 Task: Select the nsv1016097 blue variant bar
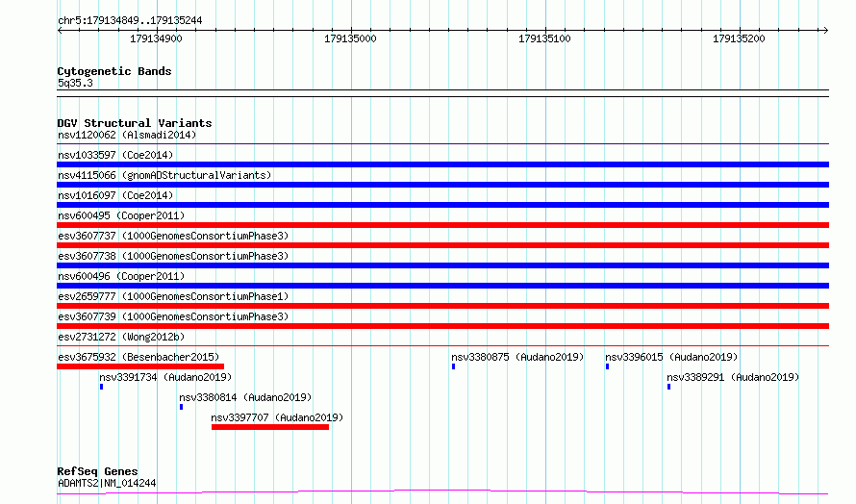(442, 205)
